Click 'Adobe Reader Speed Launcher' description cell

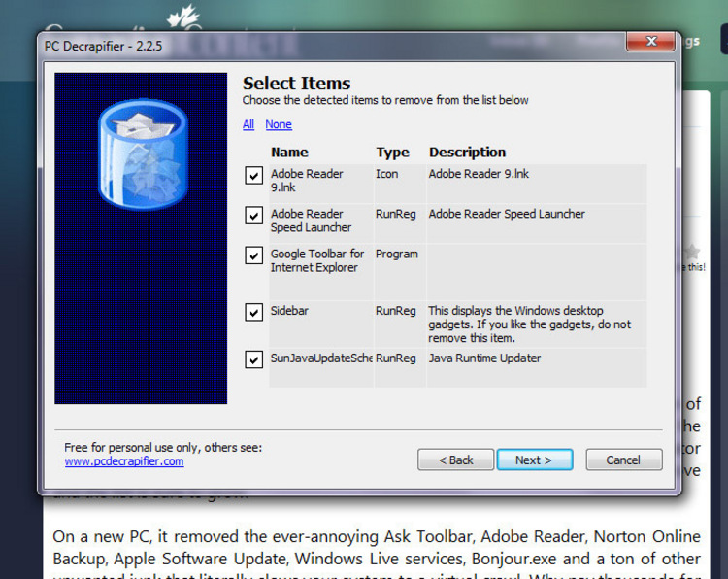[537, 224]
